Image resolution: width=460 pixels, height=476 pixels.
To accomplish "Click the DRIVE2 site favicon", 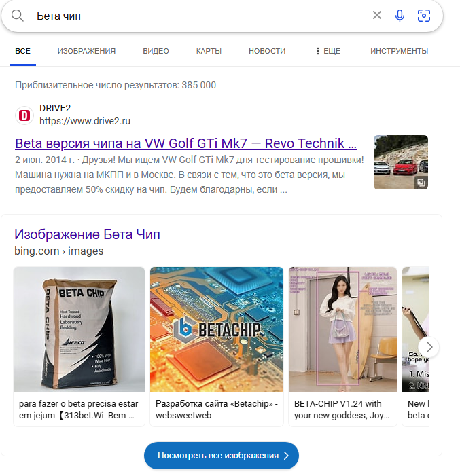I will (24, 115).
